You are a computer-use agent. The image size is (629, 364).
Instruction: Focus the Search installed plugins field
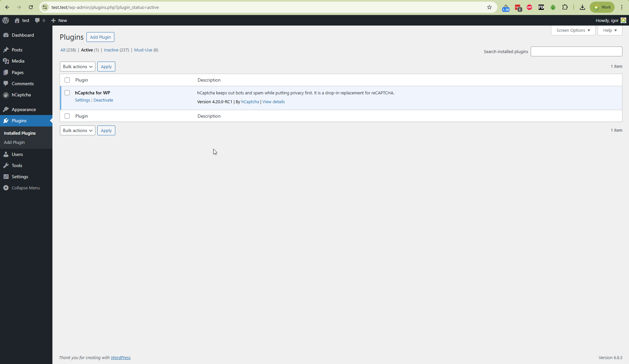tap(576, 51)
